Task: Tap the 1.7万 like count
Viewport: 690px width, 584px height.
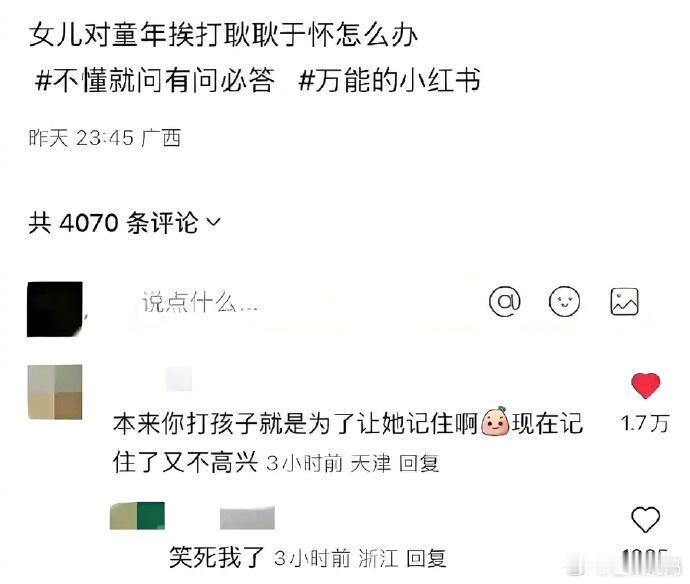Action: point(645,424)
